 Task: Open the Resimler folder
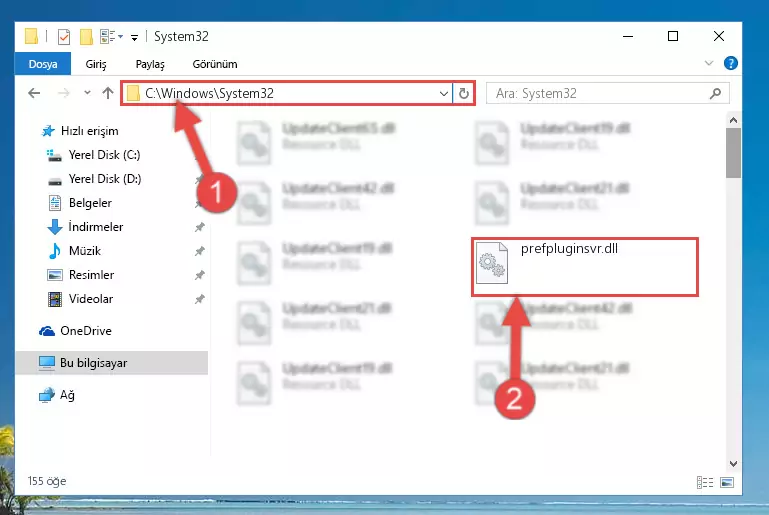[x=91, y=275]
